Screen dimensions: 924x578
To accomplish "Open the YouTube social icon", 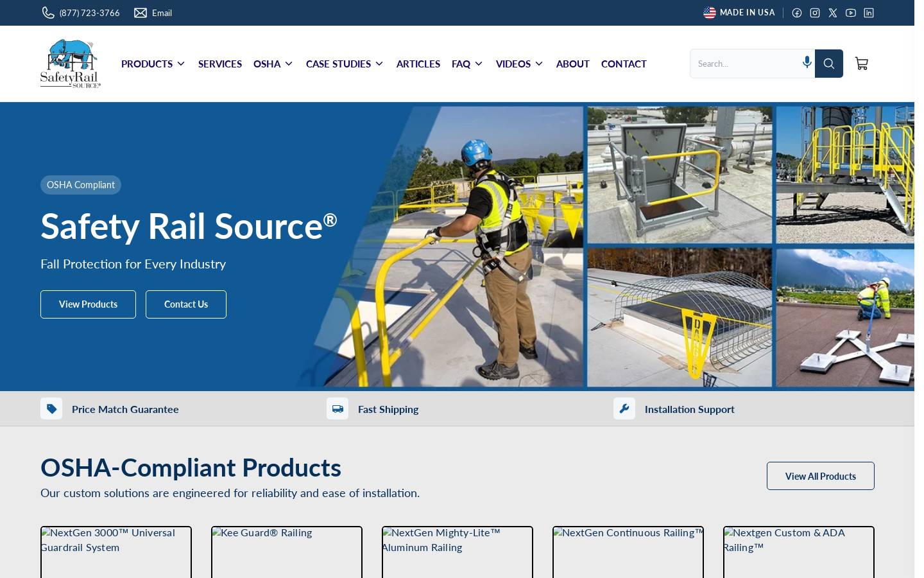I will [851, 13].
